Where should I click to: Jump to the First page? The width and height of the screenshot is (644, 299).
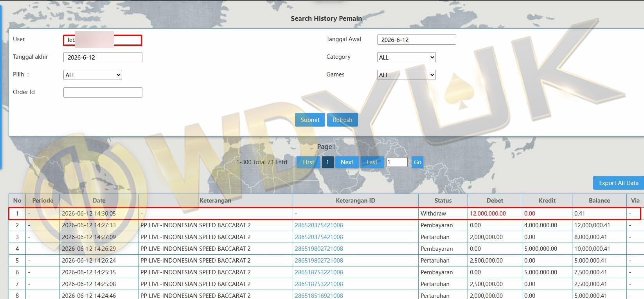point(308,162)
